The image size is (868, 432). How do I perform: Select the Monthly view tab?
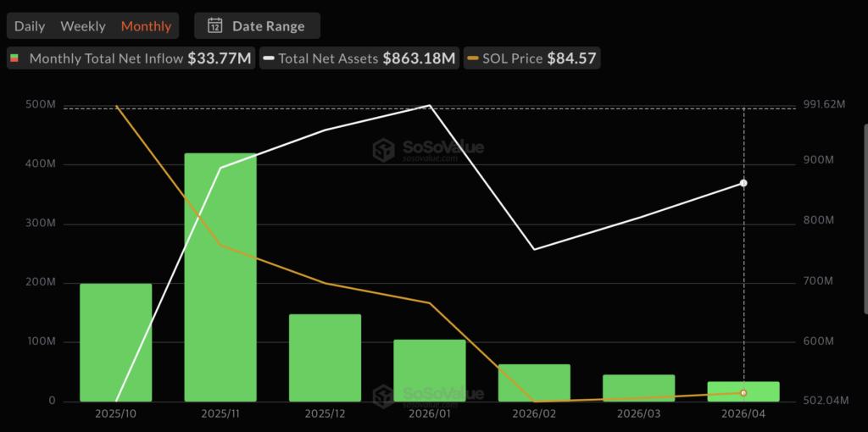tap(146, 26)
